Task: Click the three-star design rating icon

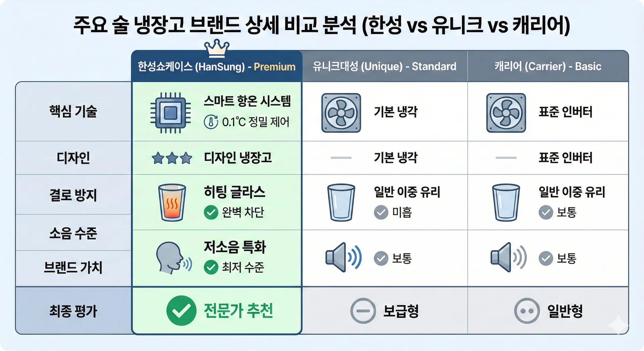Action: [x=172, y=158]
